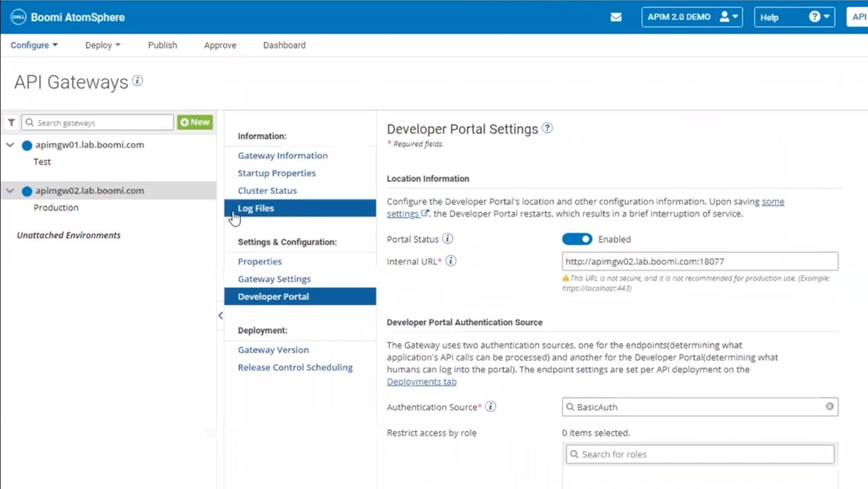This screenshot has width=868, height=489.
Task: Clear the BasicAuth selection with X icon
Action: (830, 406)
